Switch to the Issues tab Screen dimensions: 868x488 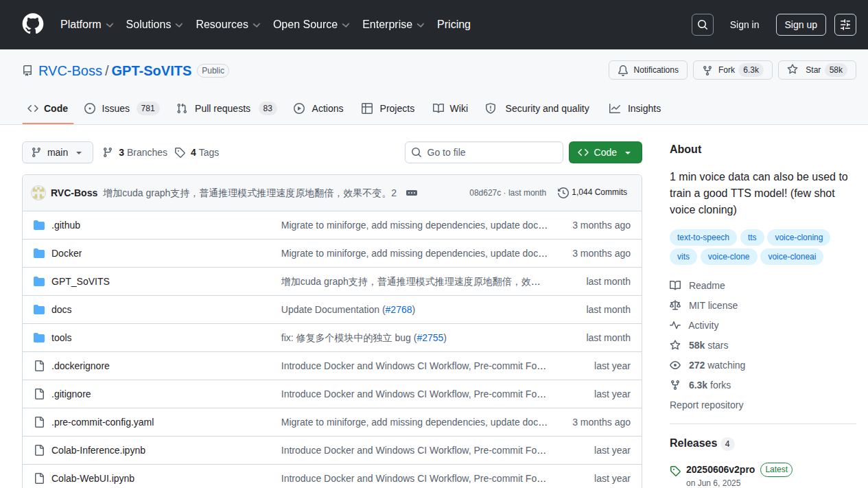click(x=121, y=108)
